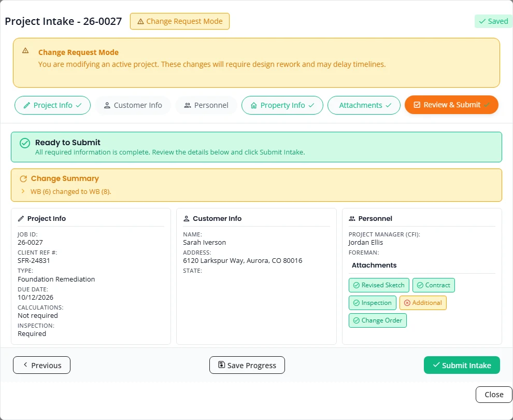This screenshot has height=420, width=513.
Task: Click the Change Order attachment chip
Action: tap(378, 320)
